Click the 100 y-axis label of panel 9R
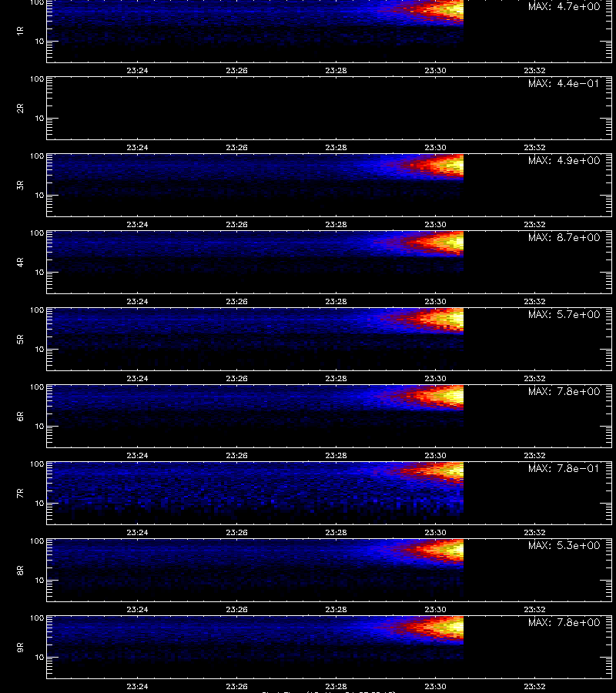 point(37,618)
